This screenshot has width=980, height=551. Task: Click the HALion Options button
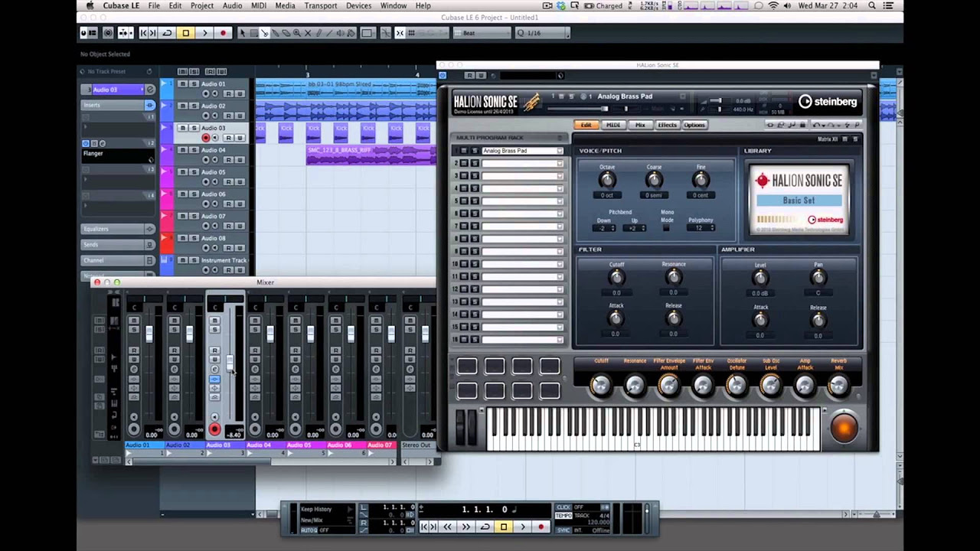[694, 125]
